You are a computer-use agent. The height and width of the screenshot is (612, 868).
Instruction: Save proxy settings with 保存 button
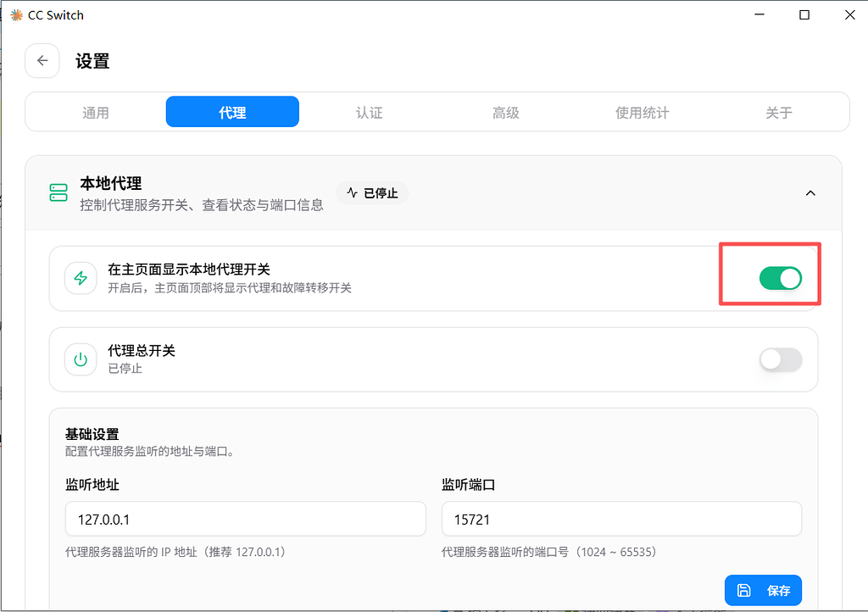tap(763, 591)
